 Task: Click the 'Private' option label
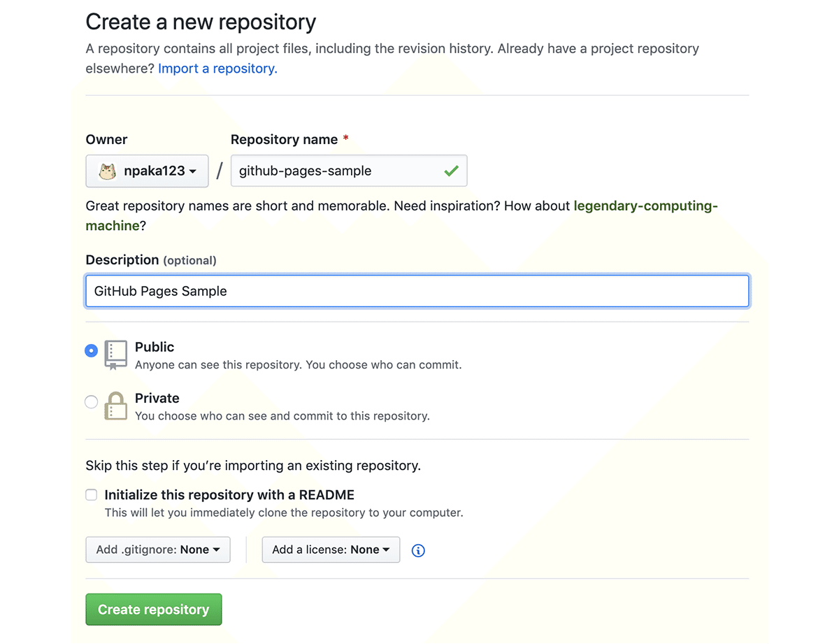click(157, 398)
